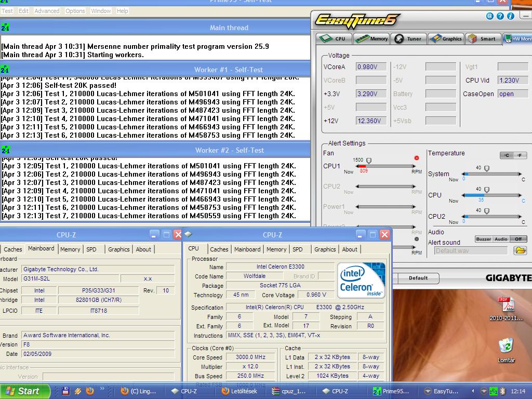Open the Memory tab in EasyTune6
The width and height of the screenshot is (532, 399).
[x=371, y=38]
